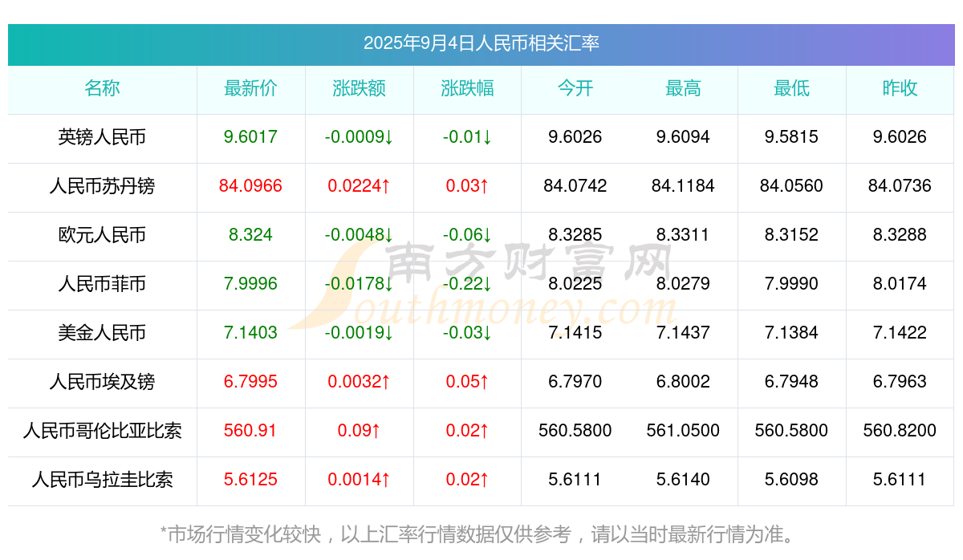Click latest price 7.9996
Image resolution: width=963 pixels, height=560 pixels.
[251, 284]
